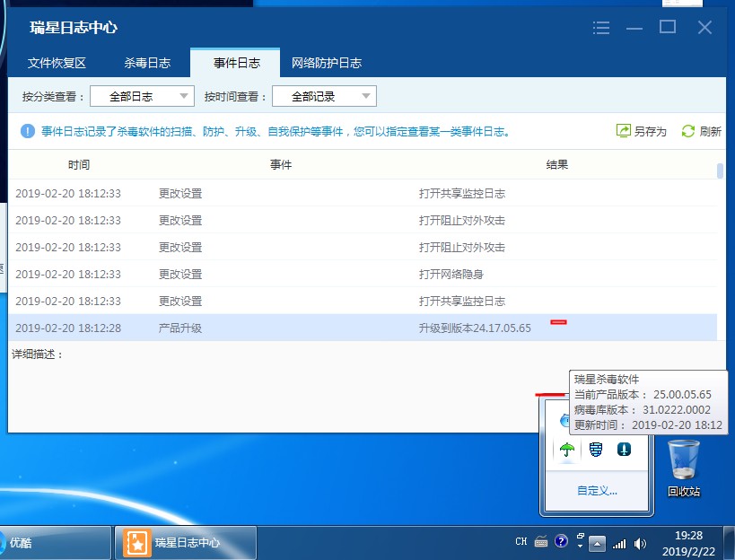
Task: Open the title bar list menu icon
Action: (601, 28)
